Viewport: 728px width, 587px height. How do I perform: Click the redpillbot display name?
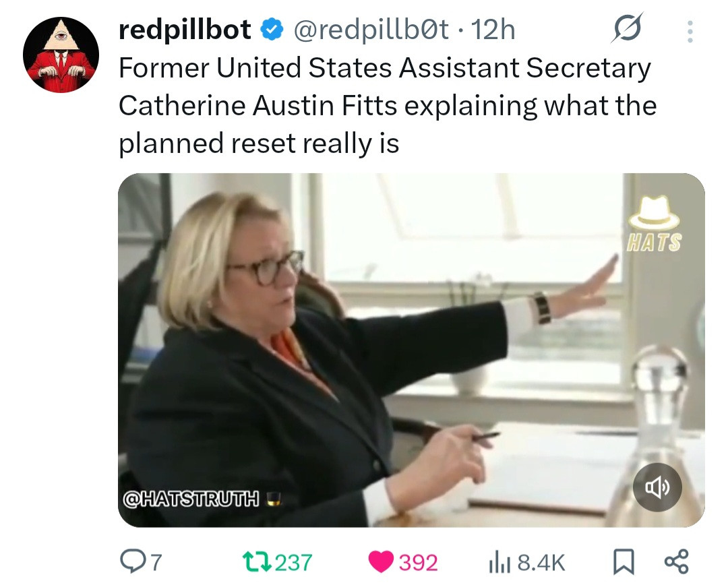(185, 30)
